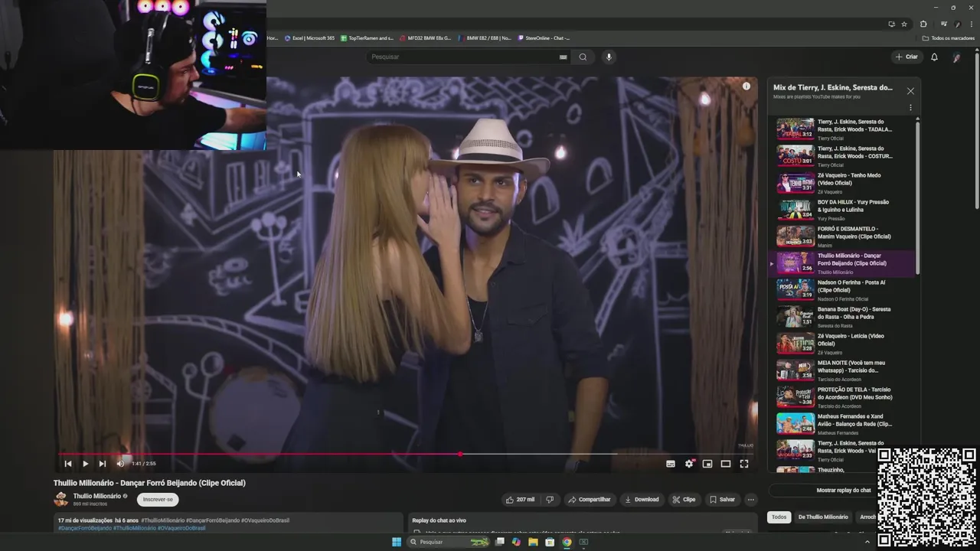Skip to next video in player

click(102, 464)
